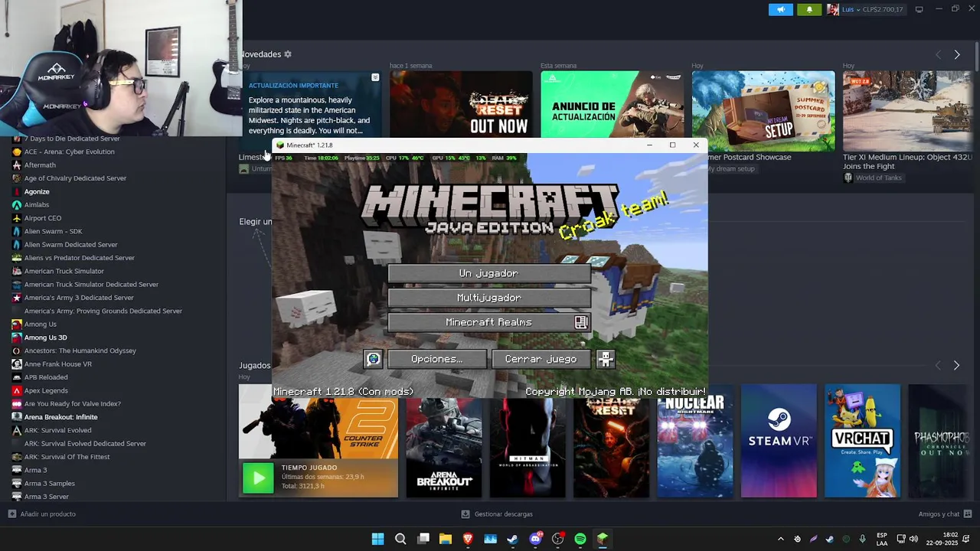Open Opciones in Minecraft menu
This screenshot has width=980, height=551.
tap(436, 359)
